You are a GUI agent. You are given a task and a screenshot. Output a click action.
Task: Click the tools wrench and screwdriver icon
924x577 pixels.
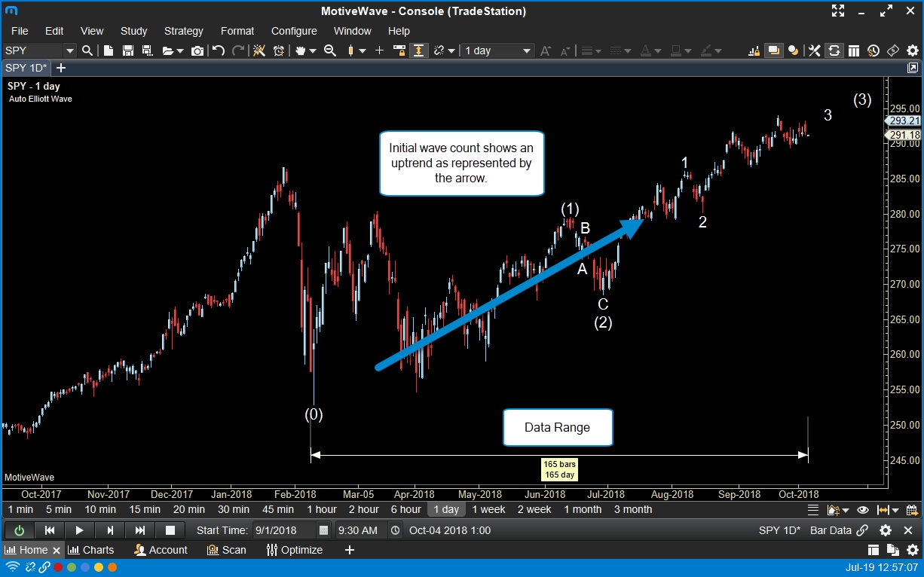pyautogui.click(x=815, y=50)
